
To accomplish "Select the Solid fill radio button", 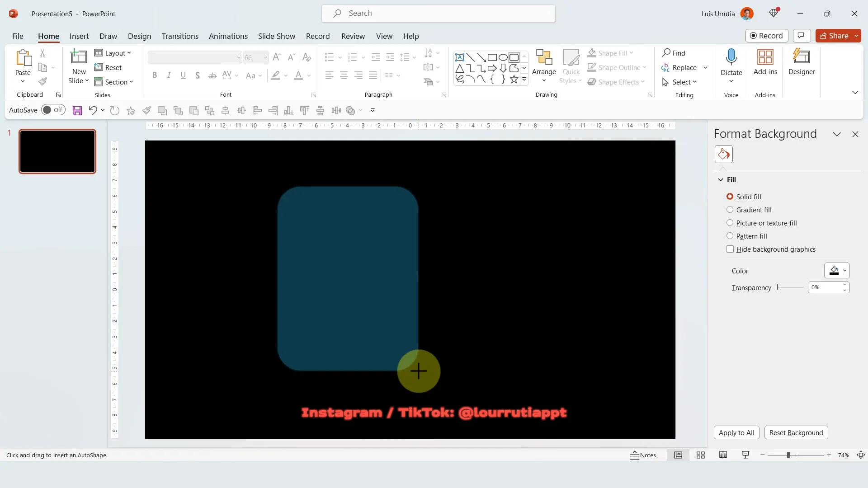I will [730, 197].
